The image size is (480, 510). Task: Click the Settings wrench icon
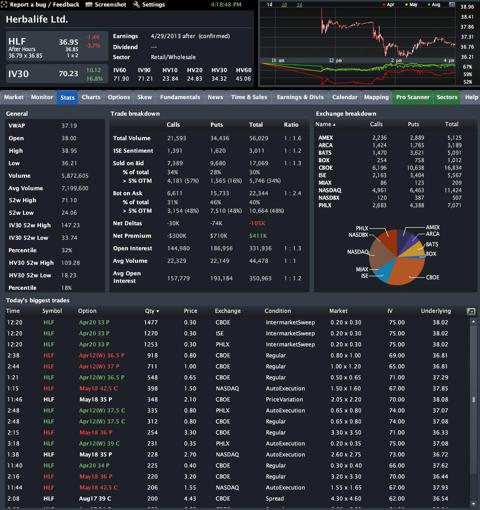coord(136,5)
